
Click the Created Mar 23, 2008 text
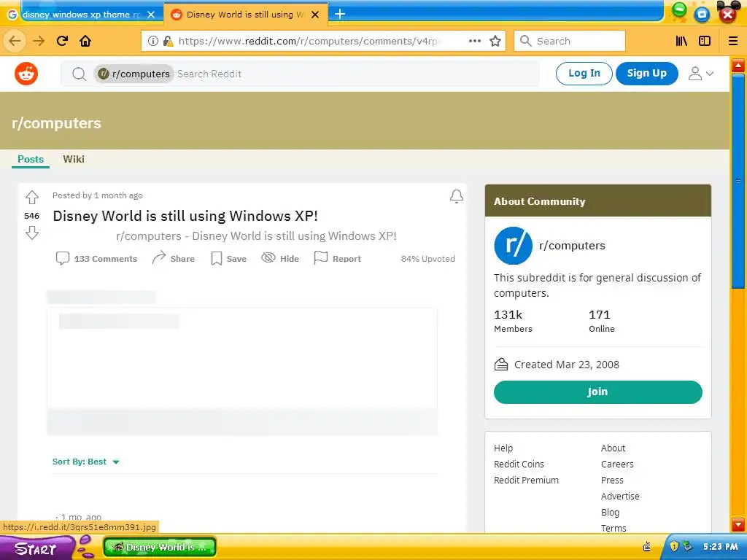pyautogui.click(x=566, y=365)
